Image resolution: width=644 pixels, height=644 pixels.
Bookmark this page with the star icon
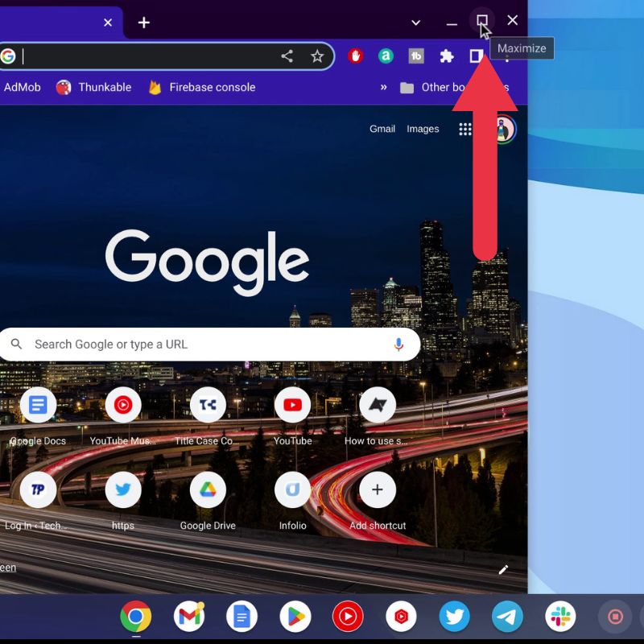coord(317,56)
